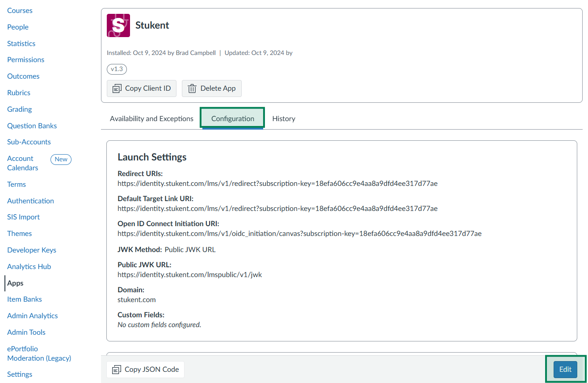Screen dimensions: 588x383
Task: Navigate to Sub-Accounts page
Action: pos(29,142)
